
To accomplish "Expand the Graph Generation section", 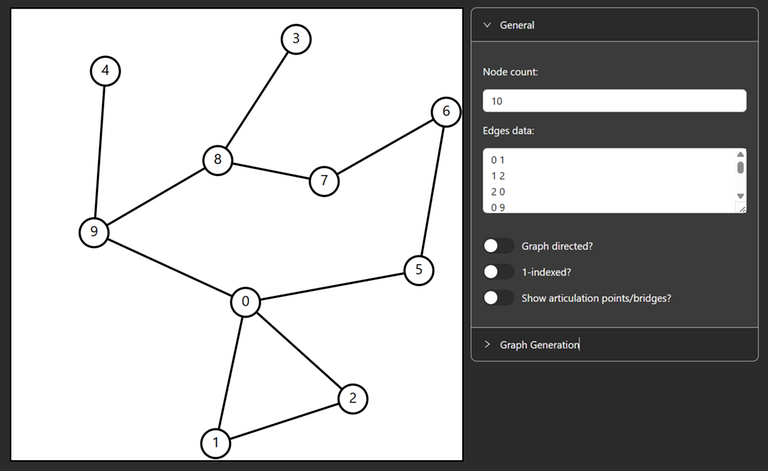I will [x=487, y=345].
